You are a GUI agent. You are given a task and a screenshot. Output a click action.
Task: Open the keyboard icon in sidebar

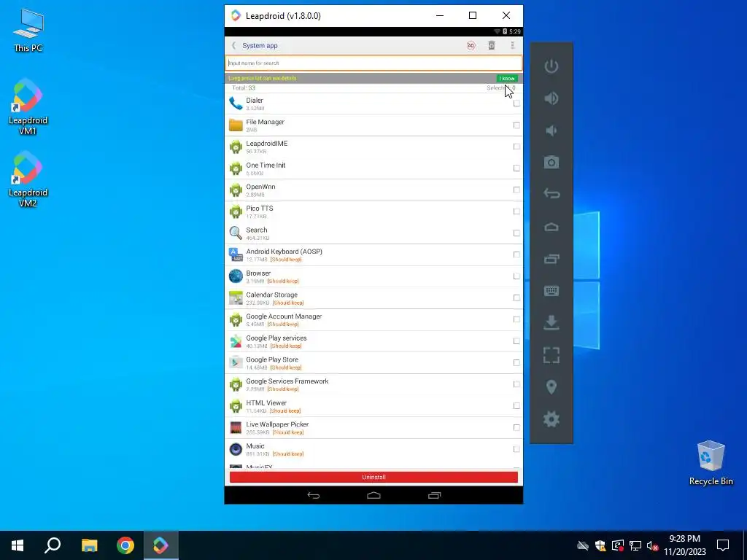coord(551,290)
